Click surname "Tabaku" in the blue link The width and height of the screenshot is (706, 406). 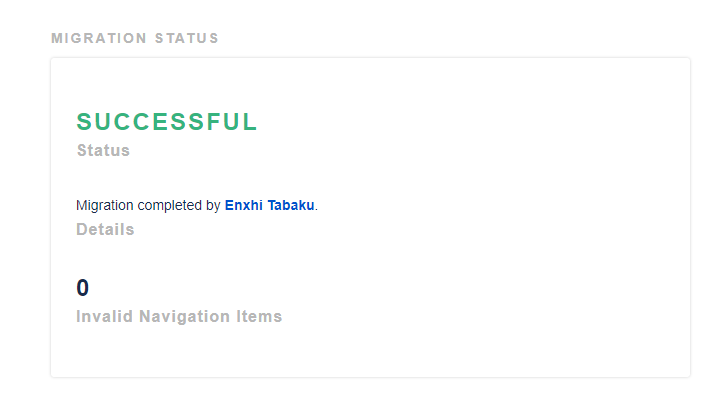[x=291, y=205]
